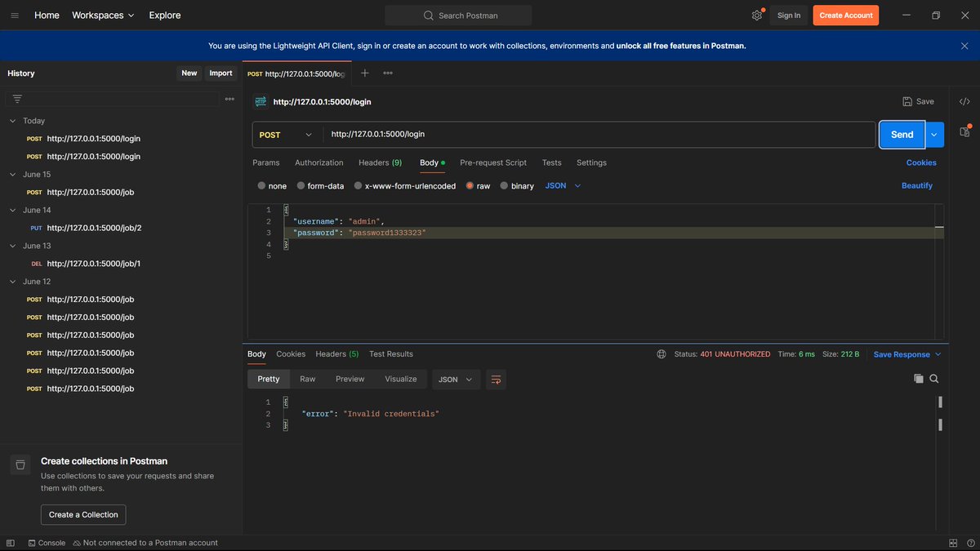
Task: Open the Pre-request Script tab
Action: (x=493, y=162)
